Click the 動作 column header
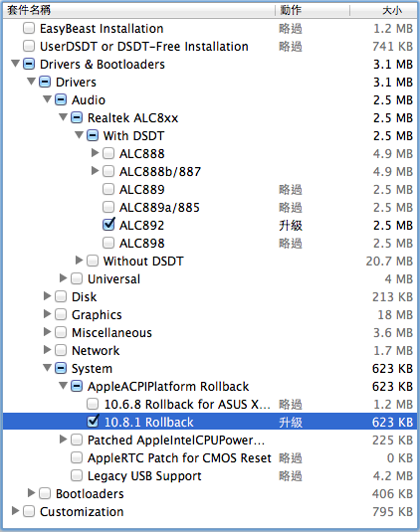420x532 pixels. click(x=313, y=10)
